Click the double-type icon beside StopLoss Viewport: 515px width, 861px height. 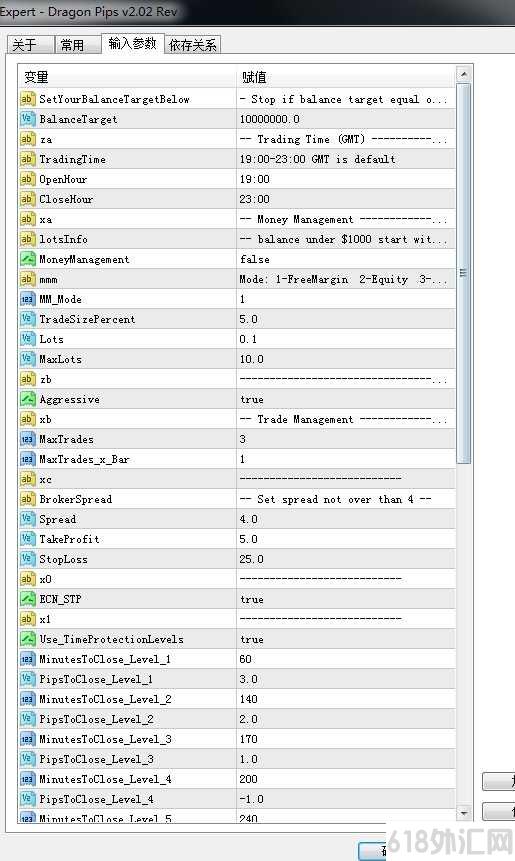click(27, 559)
